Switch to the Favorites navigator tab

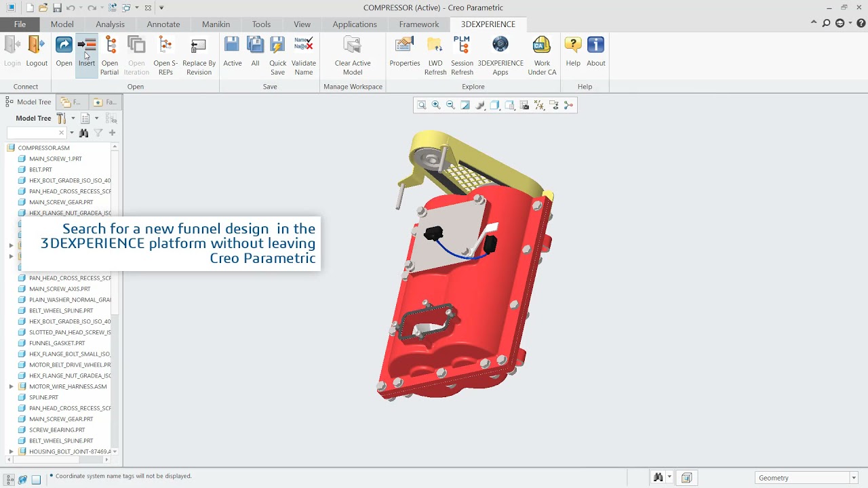click(105, 102)
